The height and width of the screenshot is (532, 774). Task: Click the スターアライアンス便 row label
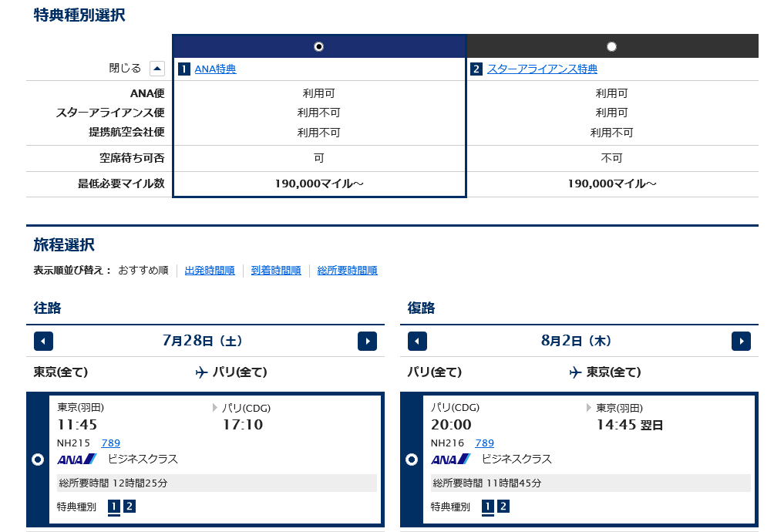tap(110, 113)
